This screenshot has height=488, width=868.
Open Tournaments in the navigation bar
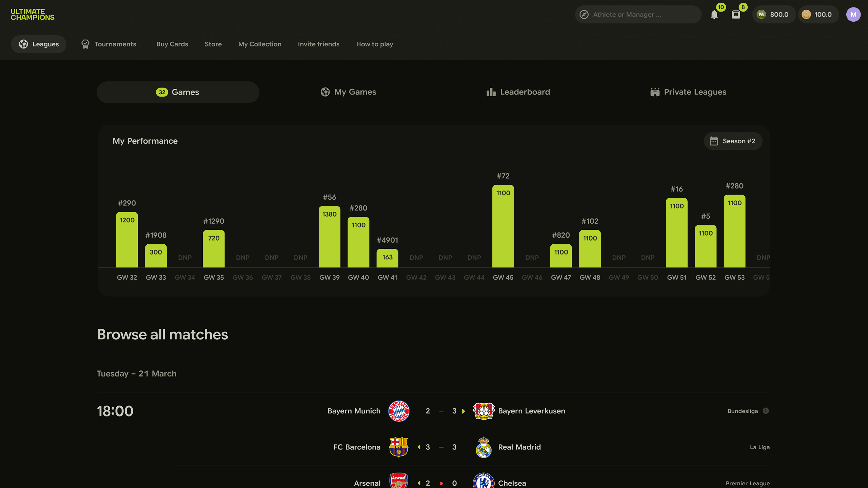click(x=109, y=44)
